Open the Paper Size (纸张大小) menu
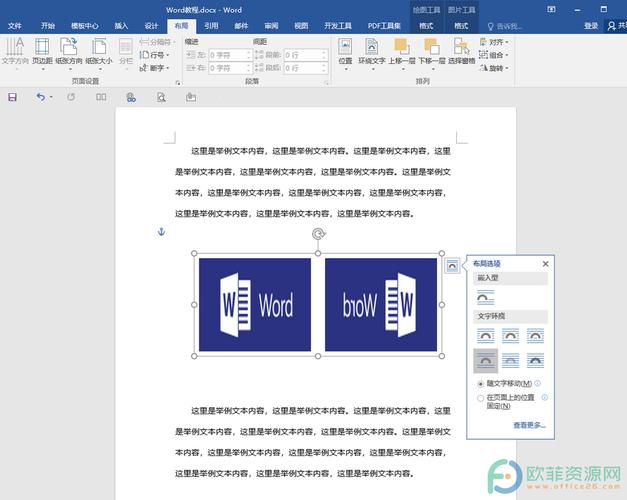 (x=99, y=53)
